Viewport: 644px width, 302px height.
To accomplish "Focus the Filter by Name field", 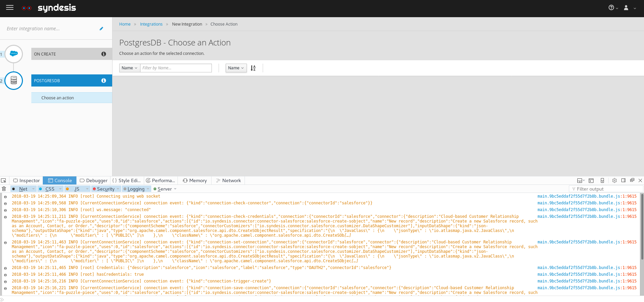I will (x=176, y=68).
